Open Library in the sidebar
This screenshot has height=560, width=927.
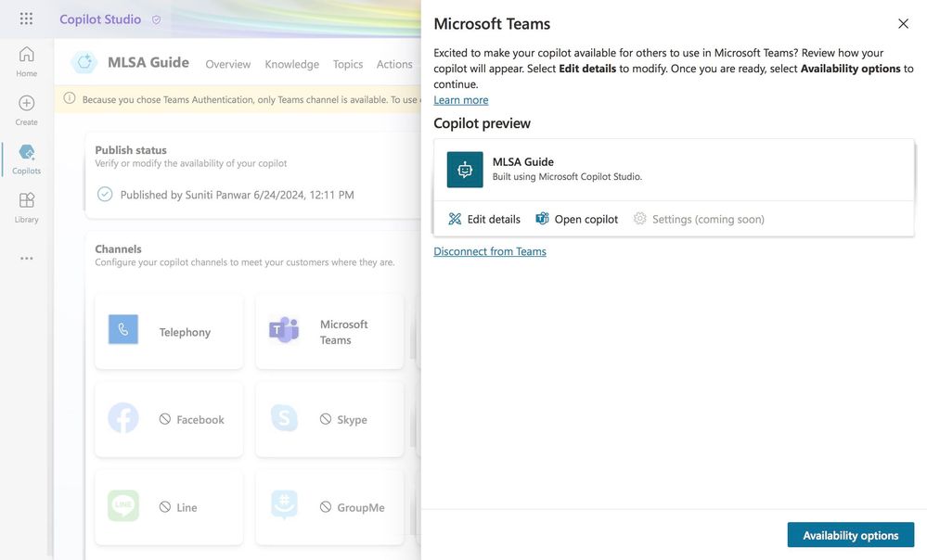click(26, 208)
